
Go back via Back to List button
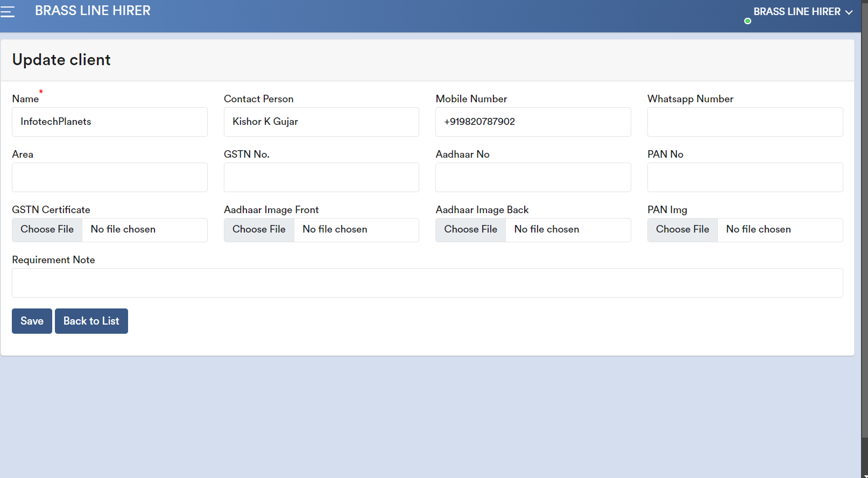[91, 321]
